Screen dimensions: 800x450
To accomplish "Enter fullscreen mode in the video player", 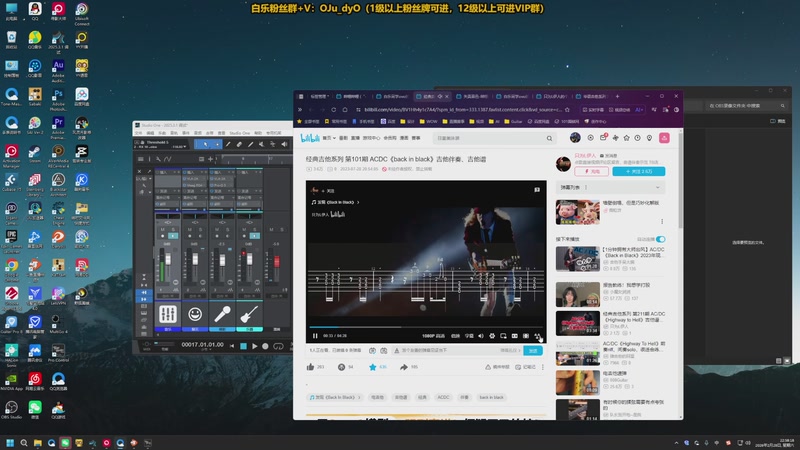I will [x=537, y=336].
